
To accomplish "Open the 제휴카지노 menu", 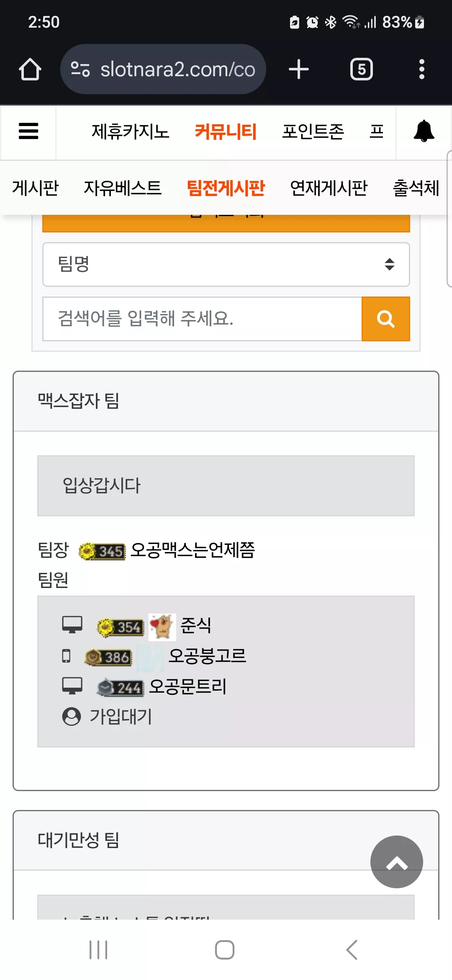I will [x=130, y=132].
